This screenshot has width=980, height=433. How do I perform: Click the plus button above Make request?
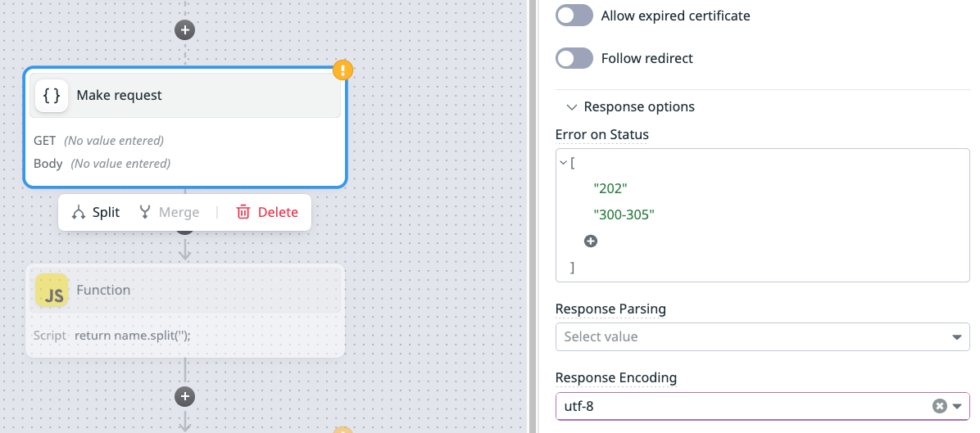[x=185, y=30]
